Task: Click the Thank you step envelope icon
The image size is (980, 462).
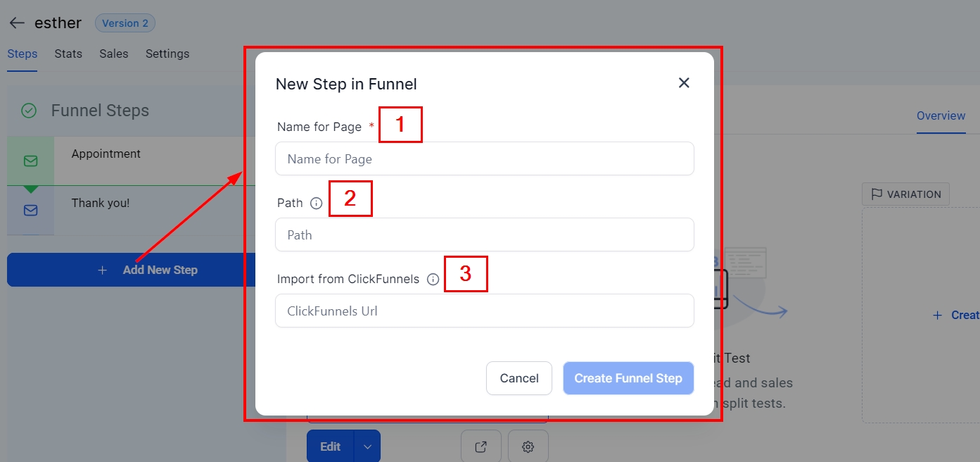Action: click(30, 211)
